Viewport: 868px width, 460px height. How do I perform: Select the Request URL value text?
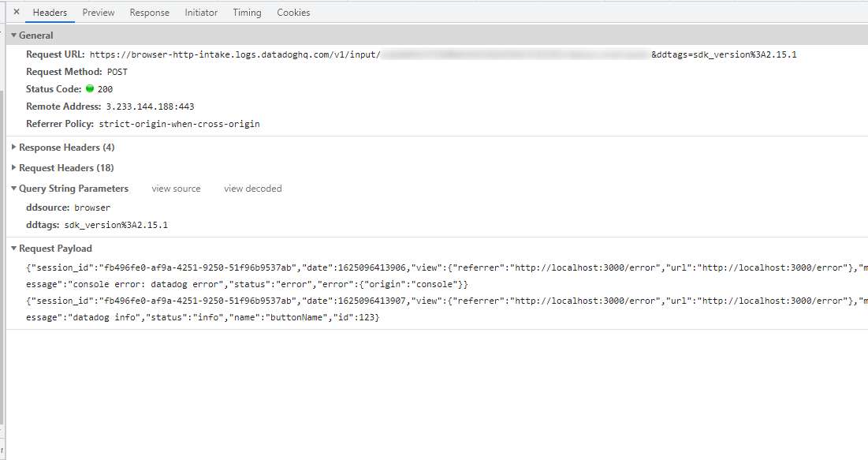tap(443, 54)
